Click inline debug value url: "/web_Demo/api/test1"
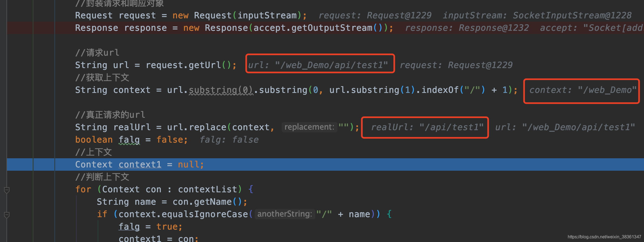This screenshot has height=242, width=644. pyautogui.click(x=318, y=65)
